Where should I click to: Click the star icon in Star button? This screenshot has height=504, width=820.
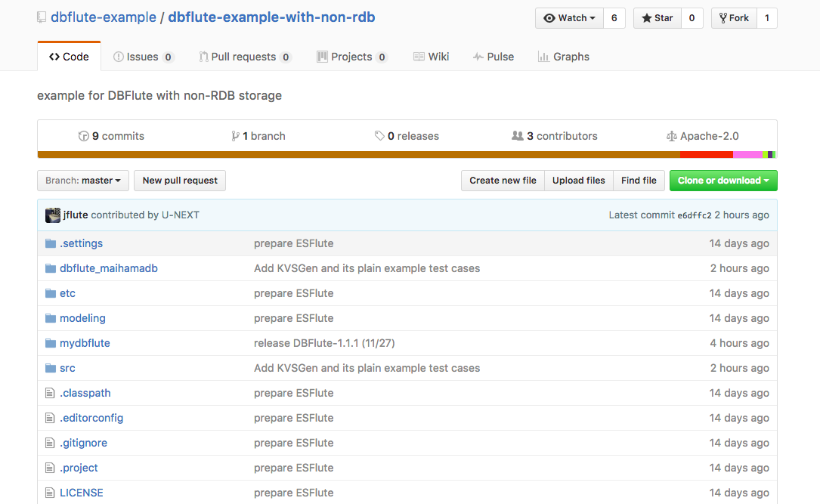pos(647,18)
